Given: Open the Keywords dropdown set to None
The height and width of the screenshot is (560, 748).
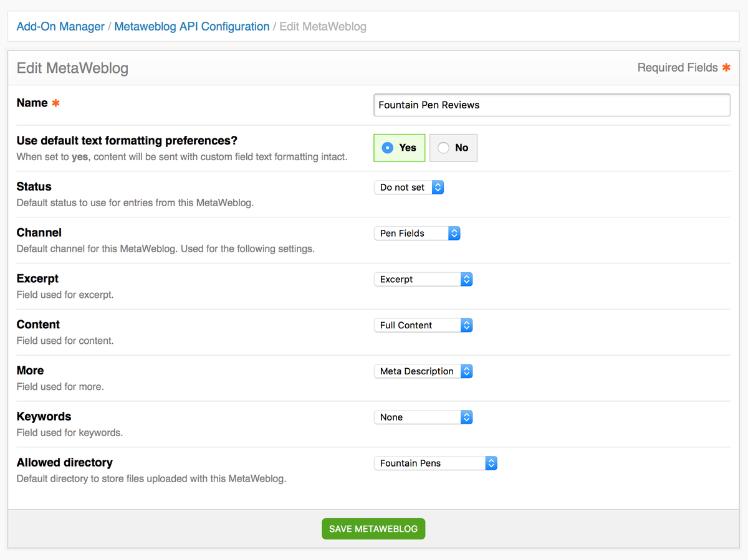Looking at the screenshot, I should pos(423,417).
